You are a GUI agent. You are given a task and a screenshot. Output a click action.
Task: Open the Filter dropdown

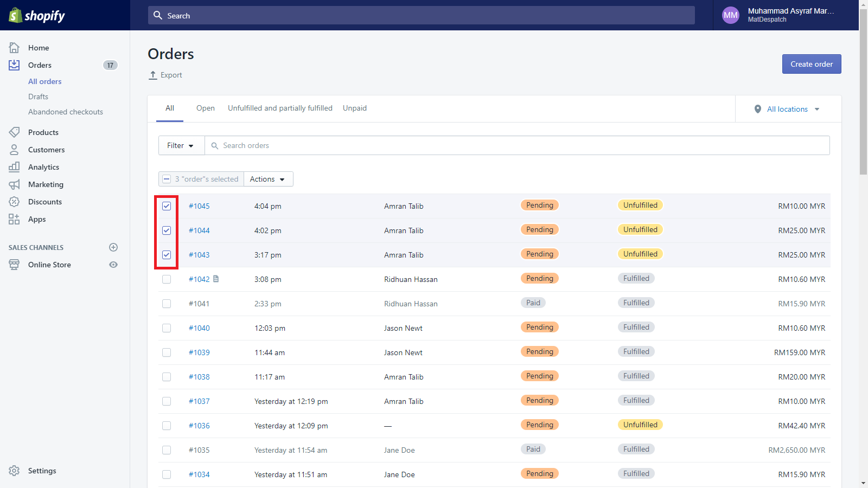coord(181,145)
